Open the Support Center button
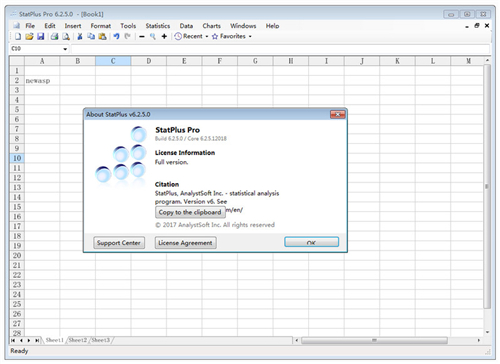This screenshot has height=364, width=500. 119,243
